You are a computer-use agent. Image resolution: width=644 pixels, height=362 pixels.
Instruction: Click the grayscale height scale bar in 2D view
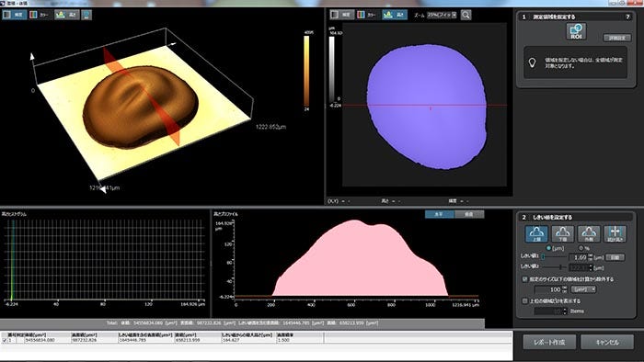pyautogui.click(x=332, y=69)
